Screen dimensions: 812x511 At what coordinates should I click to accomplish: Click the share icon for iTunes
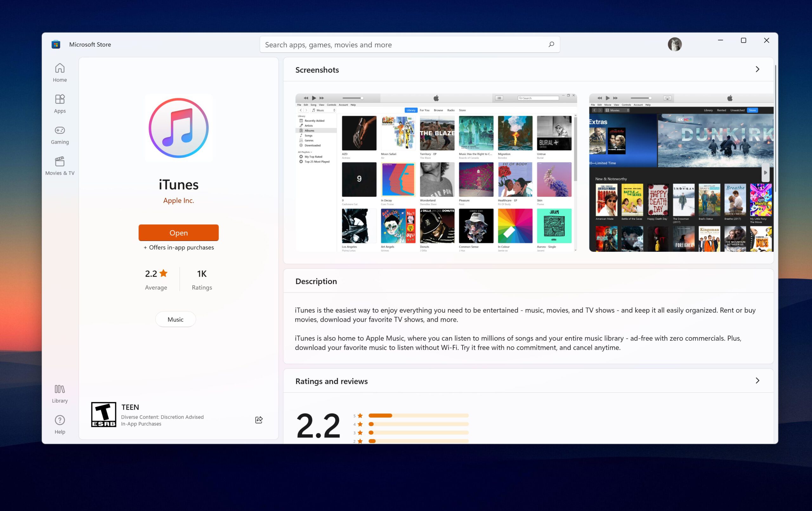[x=259, y=420]
